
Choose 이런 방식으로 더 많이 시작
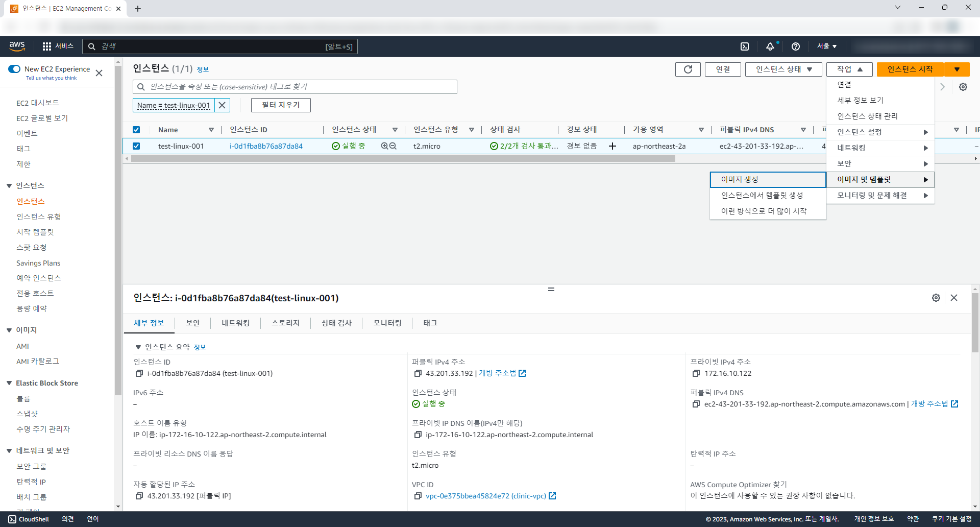pyautogui.click(x=768, y=211)
